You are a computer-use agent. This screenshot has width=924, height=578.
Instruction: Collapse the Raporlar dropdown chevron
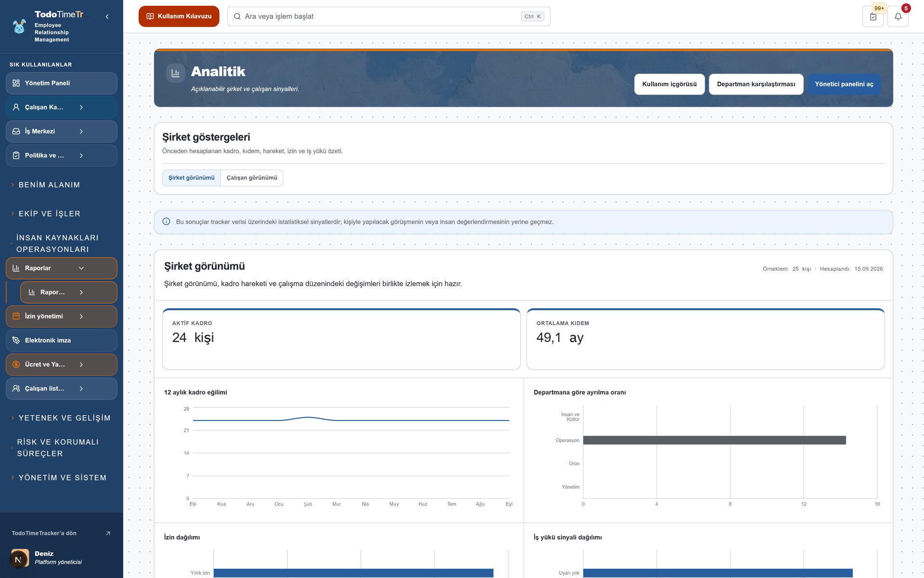[x=81, y=268]
